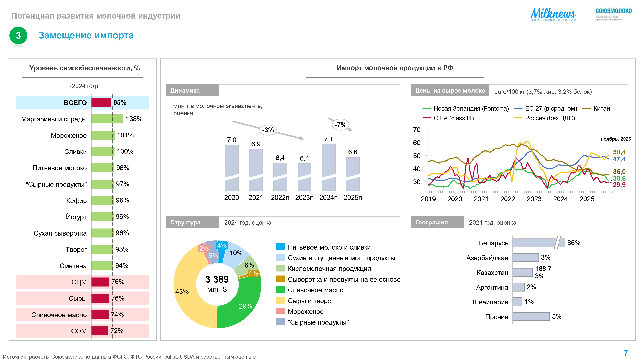Viewport: 644px width, 362px height.
Task: Click the donut center 3 389 млн $
Action: (x=217, y=284)
